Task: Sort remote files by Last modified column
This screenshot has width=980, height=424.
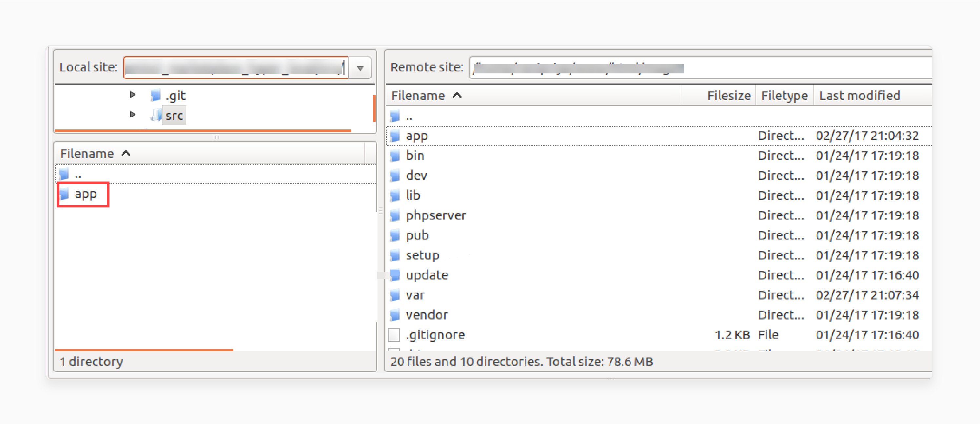Action: click(873, 96)
